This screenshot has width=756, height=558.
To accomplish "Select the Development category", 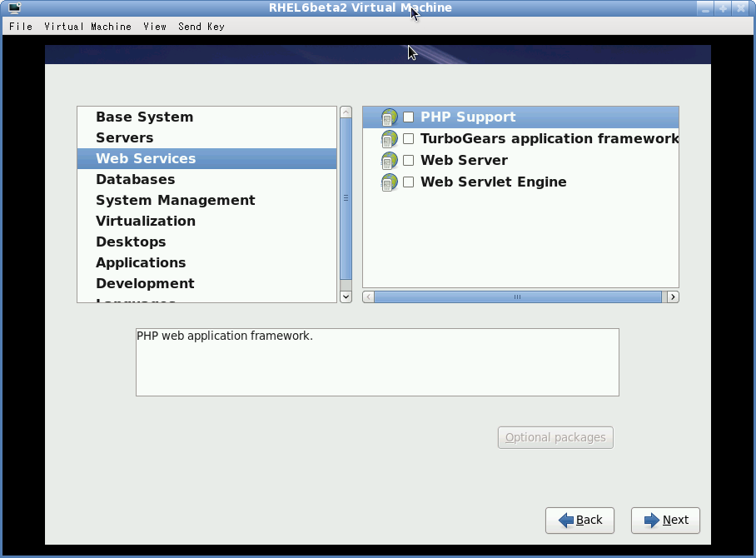I will 206,283.
